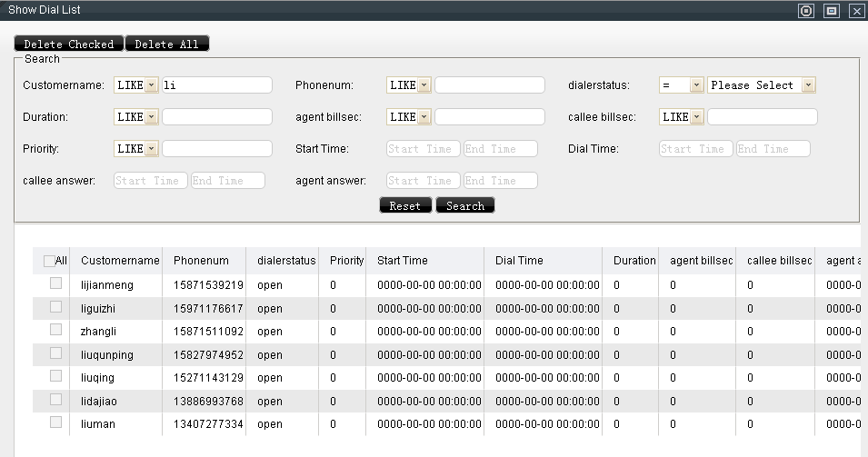868x457 pixels.
Task: Click the Delete All button
Action: (167, 44)
